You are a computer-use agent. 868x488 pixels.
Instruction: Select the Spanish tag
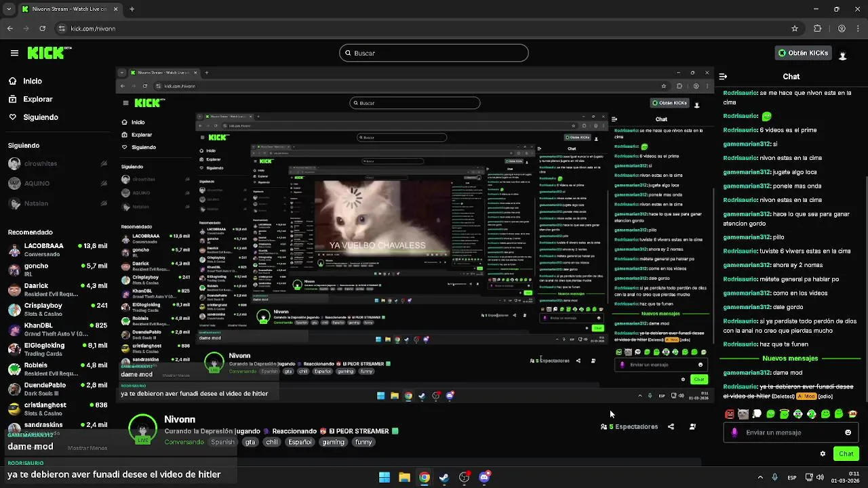[x=222, y=442]
